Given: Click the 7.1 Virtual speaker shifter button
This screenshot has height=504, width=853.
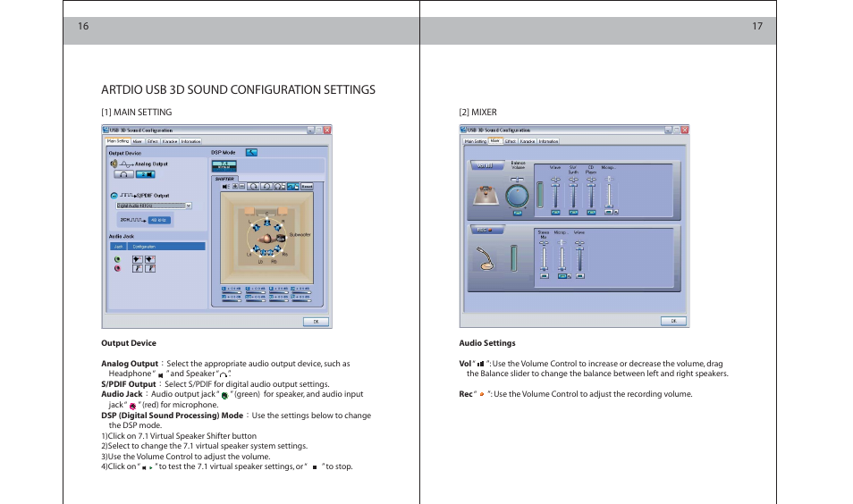Looking at the screenshot, I should point(224,165).
